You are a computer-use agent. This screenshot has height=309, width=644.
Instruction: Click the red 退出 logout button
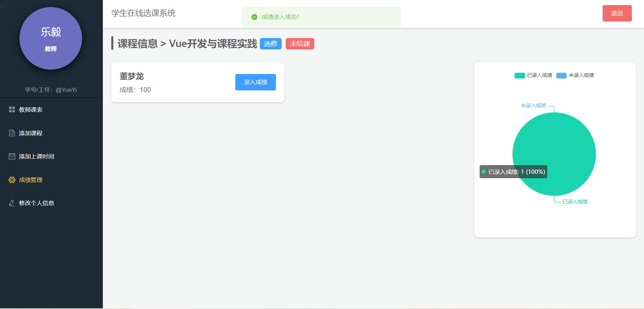617,13
